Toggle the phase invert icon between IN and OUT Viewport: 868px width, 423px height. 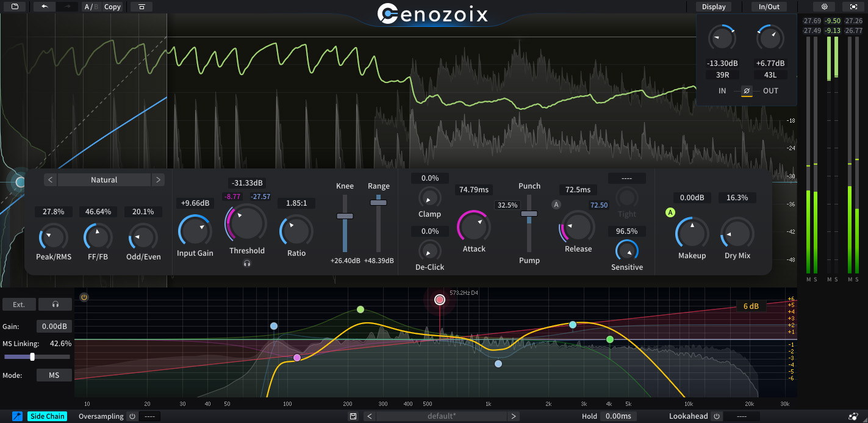point(747,91)
